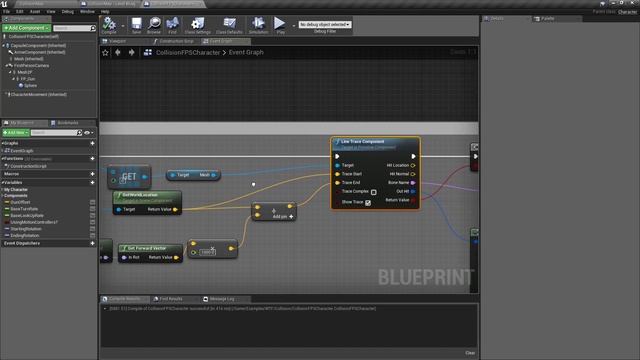The width and height of the screenshot is (640, 360).
Task: Compile the blueprint with the Compile button
Action: point(109,25)
